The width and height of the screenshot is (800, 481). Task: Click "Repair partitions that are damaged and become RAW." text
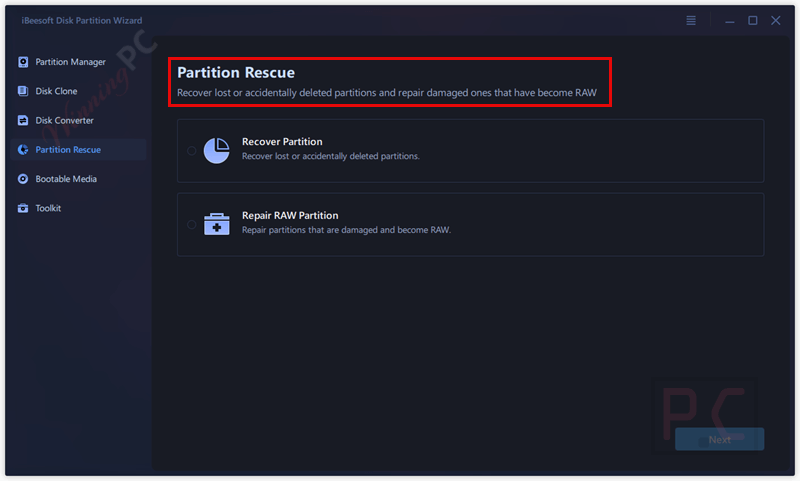(x=346, y=230)
